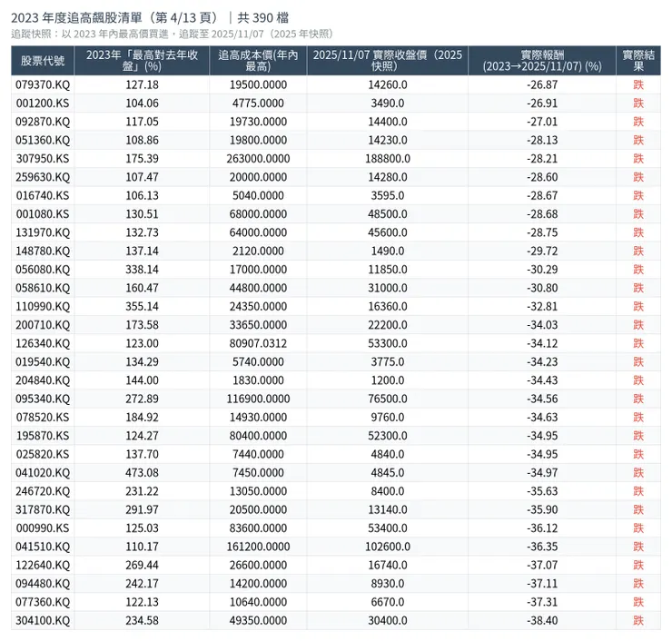Select stock code 078520.KS
The image size is (672, 641).
tap(43, 418)
